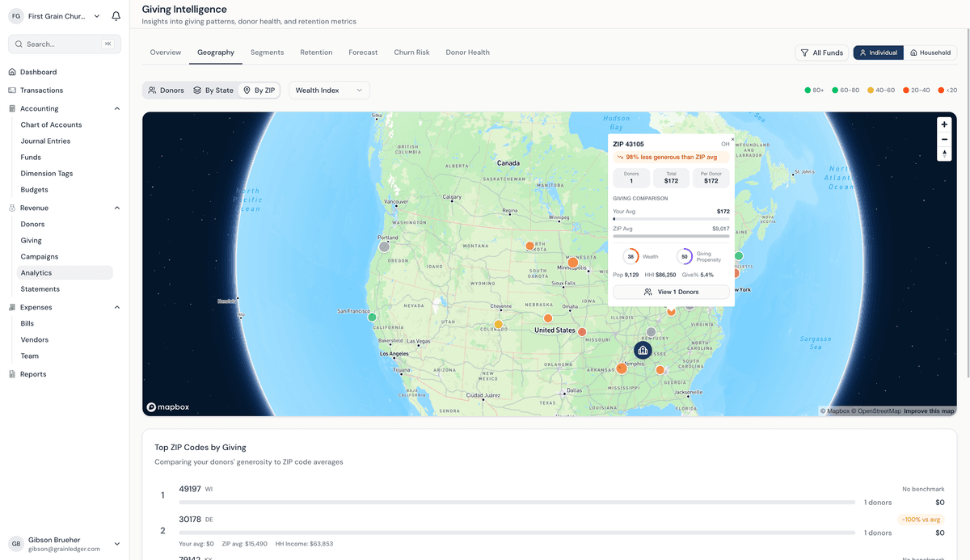Switch map view to Donors
Viewport: 970px width, 560px height.
(x=166, y=91)
